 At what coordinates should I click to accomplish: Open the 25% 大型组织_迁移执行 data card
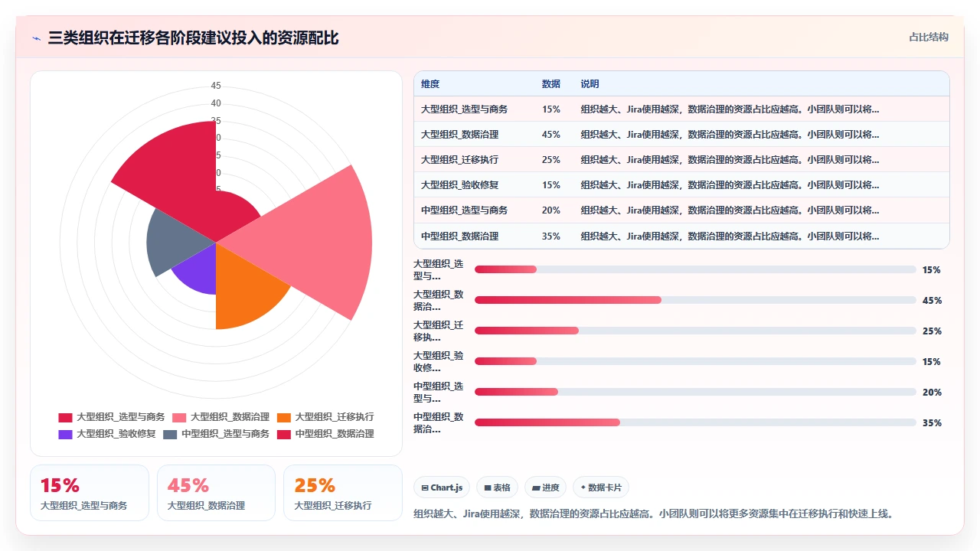pos(343,493)
